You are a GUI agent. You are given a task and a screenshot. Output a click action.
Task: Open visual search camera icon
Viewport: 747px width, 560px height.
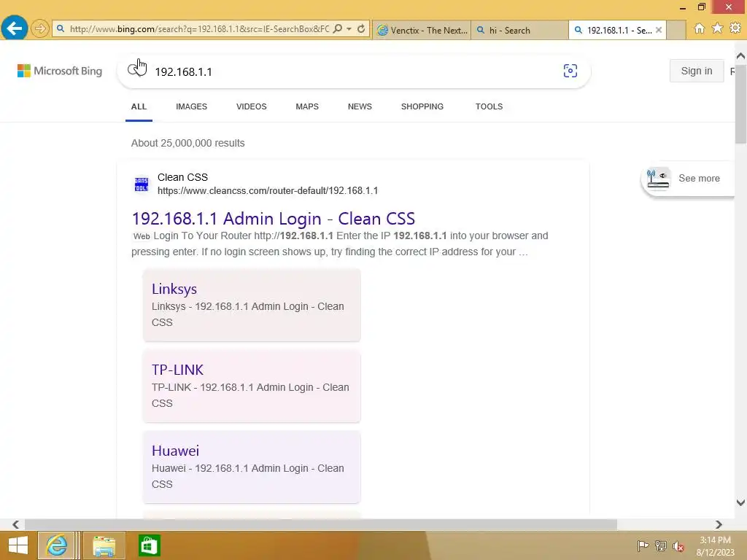point(570,71)
